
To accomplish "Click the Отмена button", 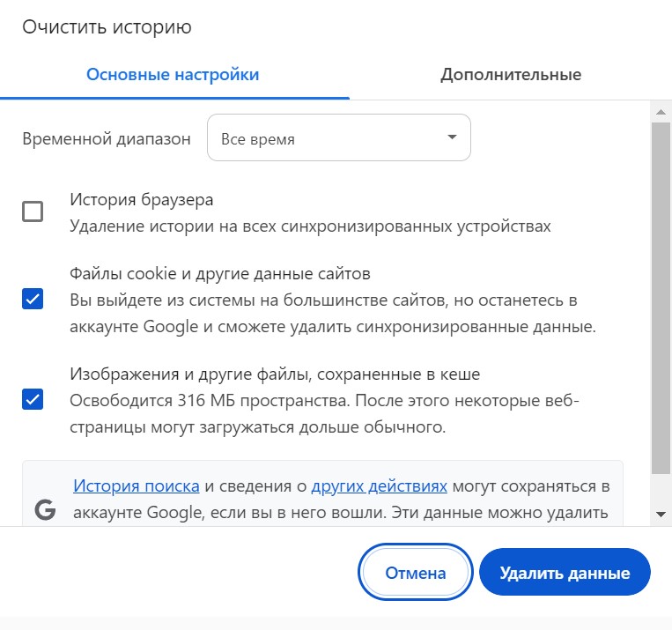I will click(416, 573).
